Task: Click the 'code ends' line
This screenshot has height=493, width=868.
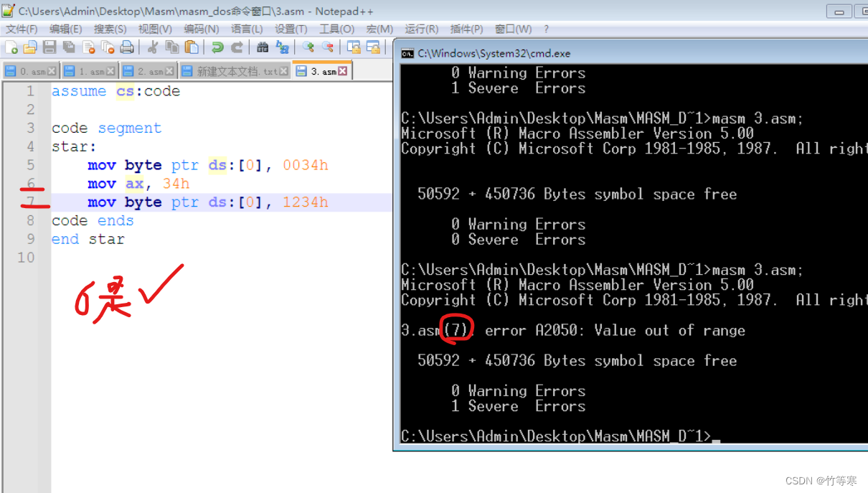Action: click(93, 220)
